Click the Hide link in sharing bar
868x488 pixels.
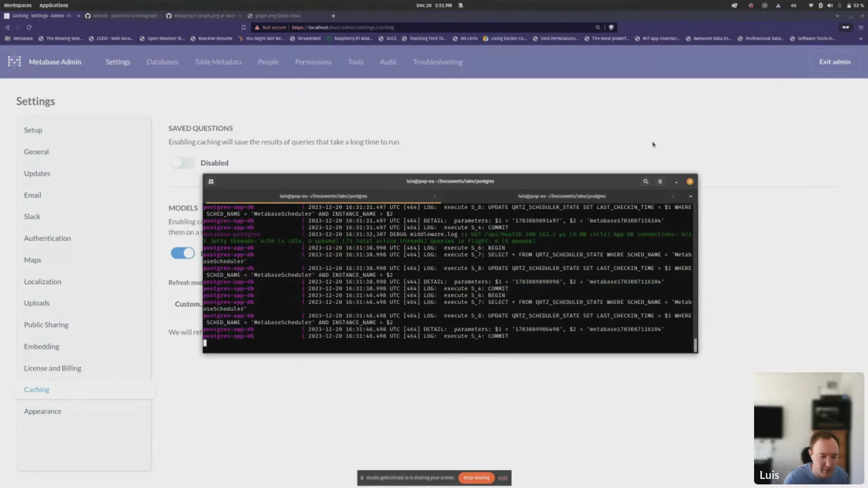[503, 478]
